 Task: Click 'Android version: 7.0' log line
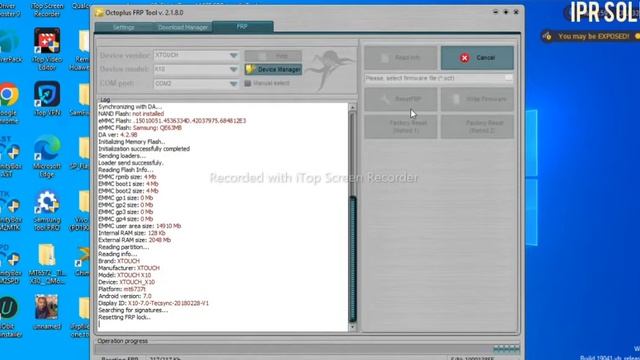125,296
